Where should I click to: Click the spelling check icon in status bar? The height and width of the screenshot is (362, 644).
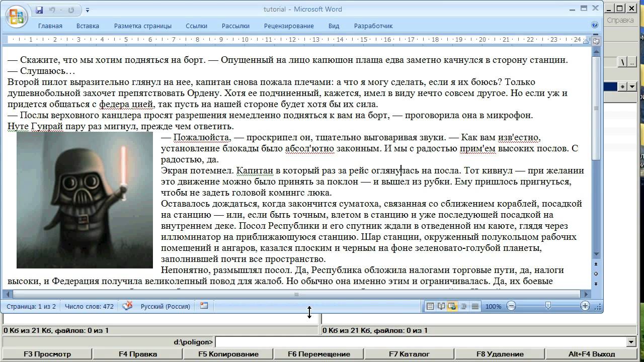pyautogui.click(x=127, y=306)
